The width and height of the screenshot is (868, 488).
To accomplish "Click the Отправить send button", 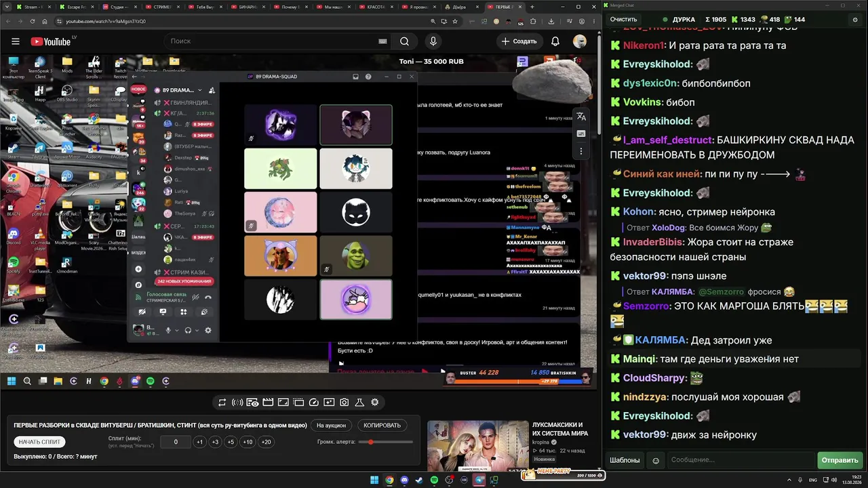I will [x=840, y=460].
